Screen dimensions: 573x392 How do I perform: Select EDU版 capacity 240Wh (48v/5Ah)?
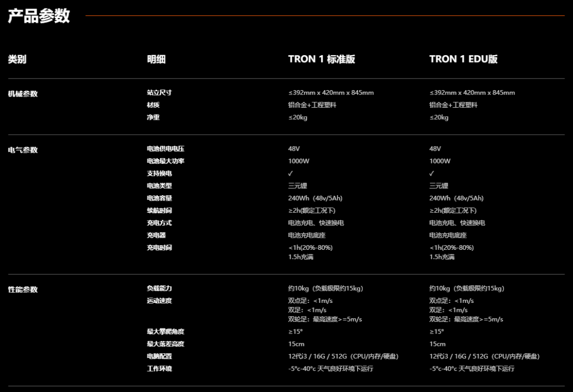456,198
